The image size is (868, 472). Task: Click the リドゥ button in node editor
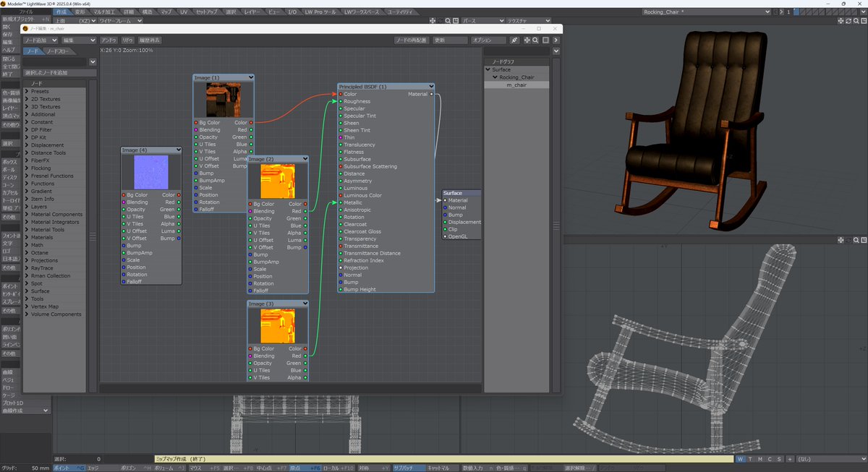click(x=127, y=40)
